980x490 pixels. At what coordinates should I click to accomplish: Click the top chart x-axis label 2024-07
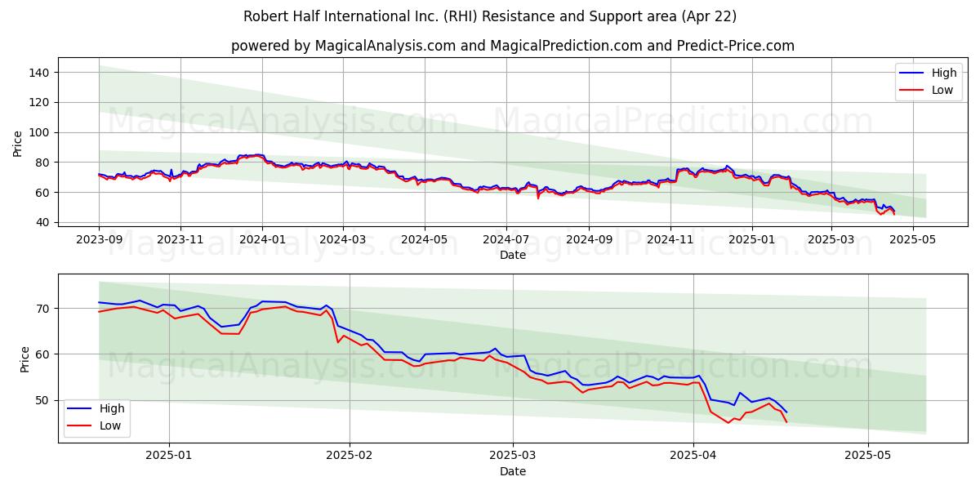[506, 241]
